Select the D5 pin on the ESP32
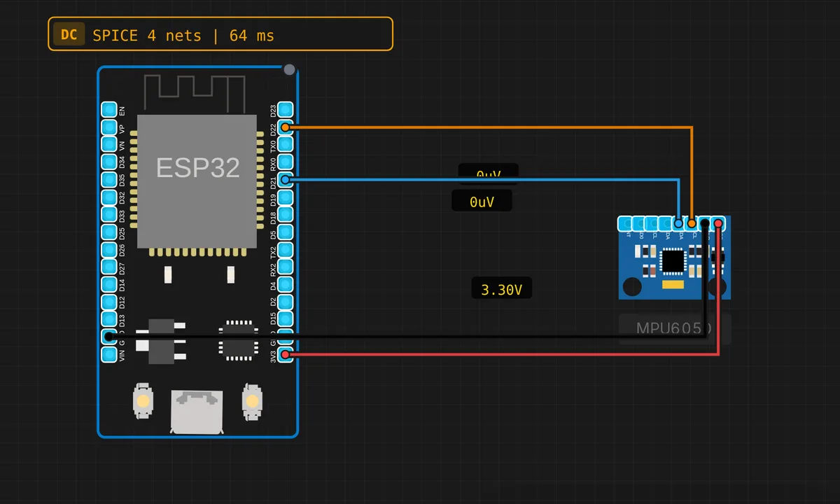The width and height of the screenshot is (840, 504). (x=286, y=232)
